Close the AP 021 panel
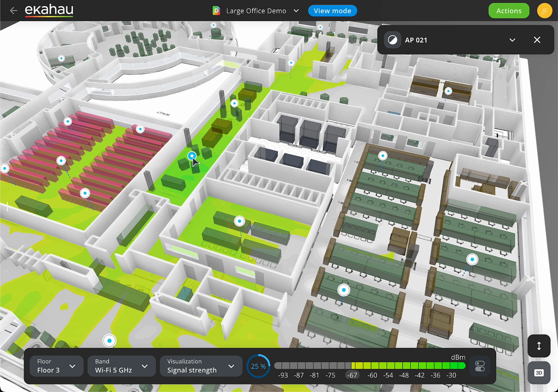The image size is (558, 392). pos(537,40)
